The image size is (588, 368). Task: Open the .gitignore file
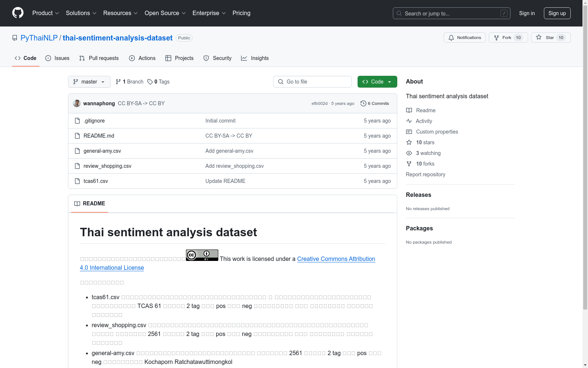click(94, 121)
